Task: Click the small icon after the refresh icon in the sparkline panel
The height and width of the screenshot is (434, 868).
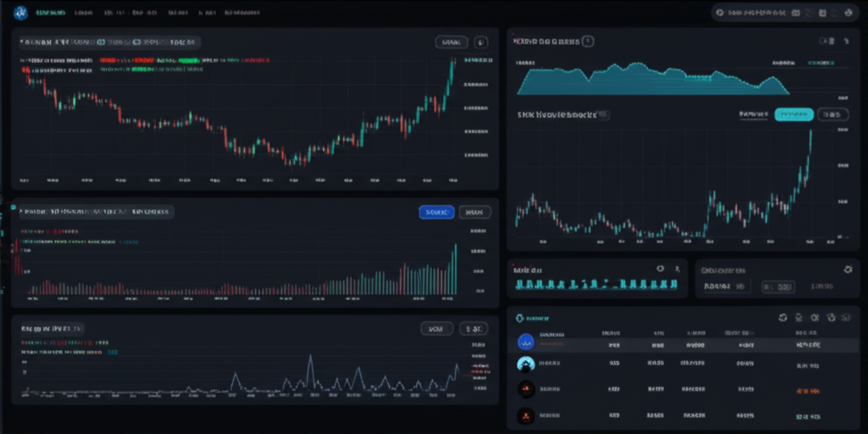Action: tap(677, 269)
